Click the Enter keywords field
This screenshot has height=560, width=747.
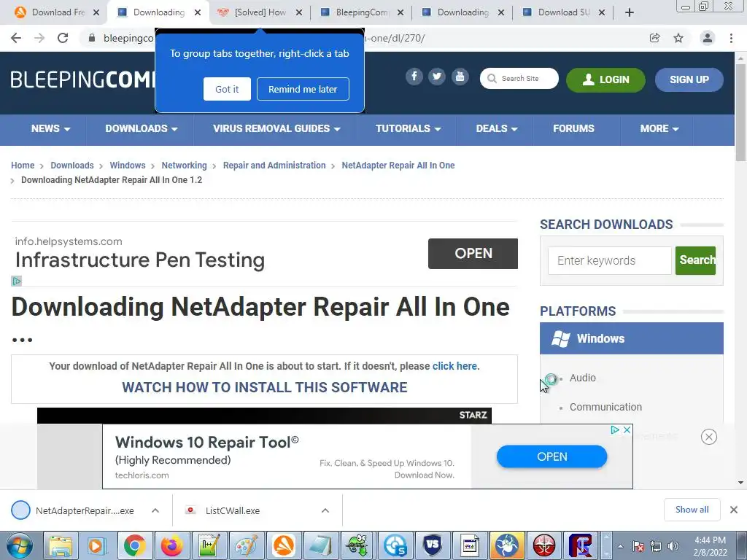609,260
